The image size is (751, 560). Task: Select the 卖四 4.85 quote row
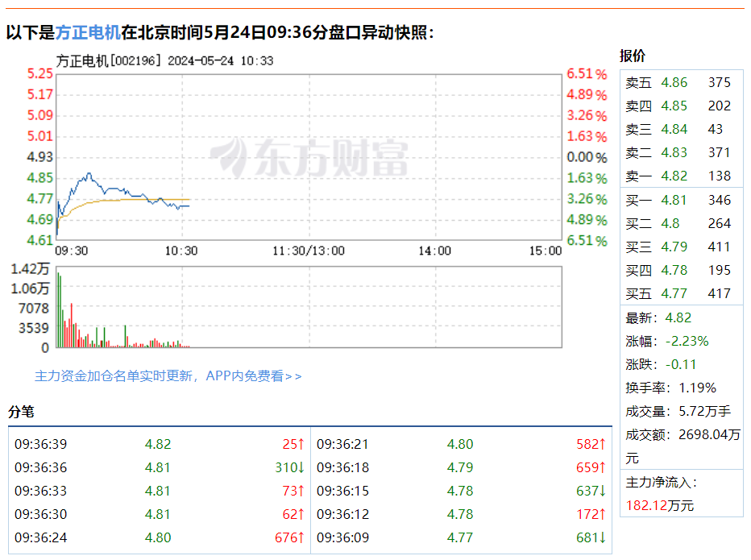[681, 106]
